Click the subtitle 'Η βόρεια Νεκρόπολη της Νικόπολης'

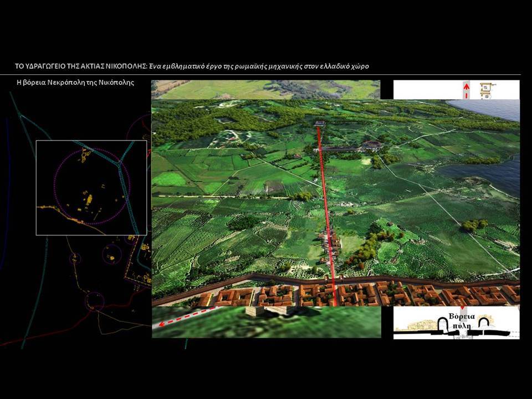(x=75, y=83)
